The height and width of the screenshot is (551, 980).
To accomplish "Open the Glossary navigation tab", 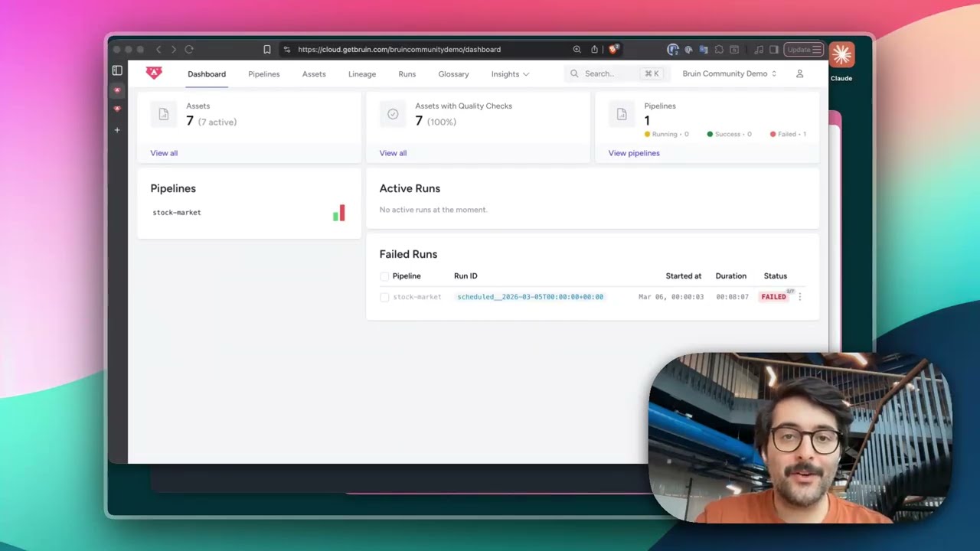I will click(x=453, y=74).
